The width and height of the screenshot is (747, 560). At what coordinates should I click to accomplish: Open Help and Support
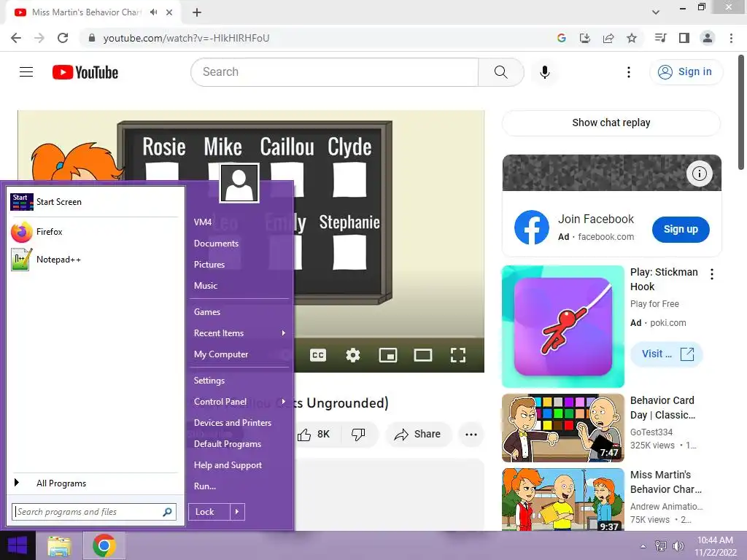228,465
